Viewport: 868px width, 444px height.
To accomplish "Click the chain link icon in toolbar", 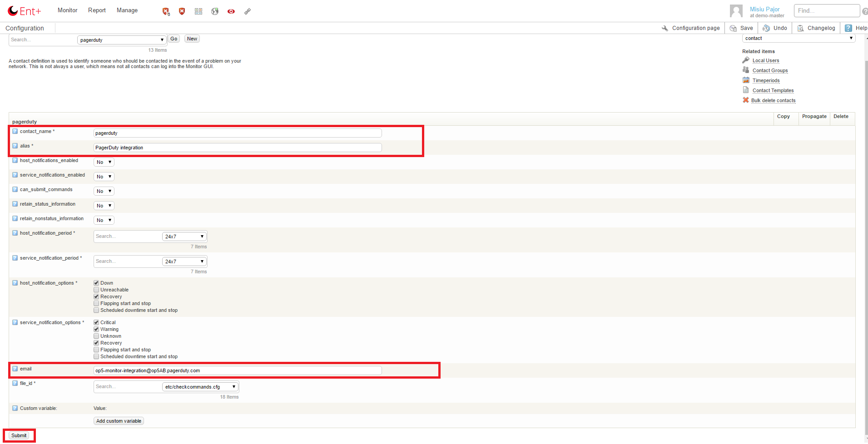I will (x=248, y=11).
